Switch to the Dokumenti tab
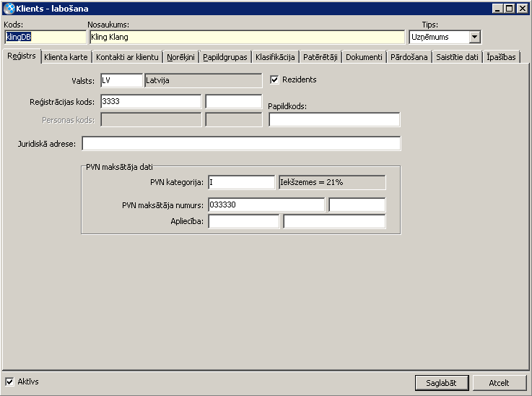This screenshot has height=396, width=532. [365, 56]
